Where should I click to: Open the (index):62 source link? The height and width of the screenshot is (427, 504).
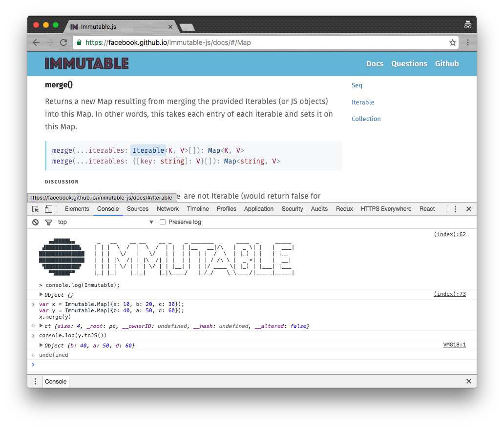click(450, 234)
